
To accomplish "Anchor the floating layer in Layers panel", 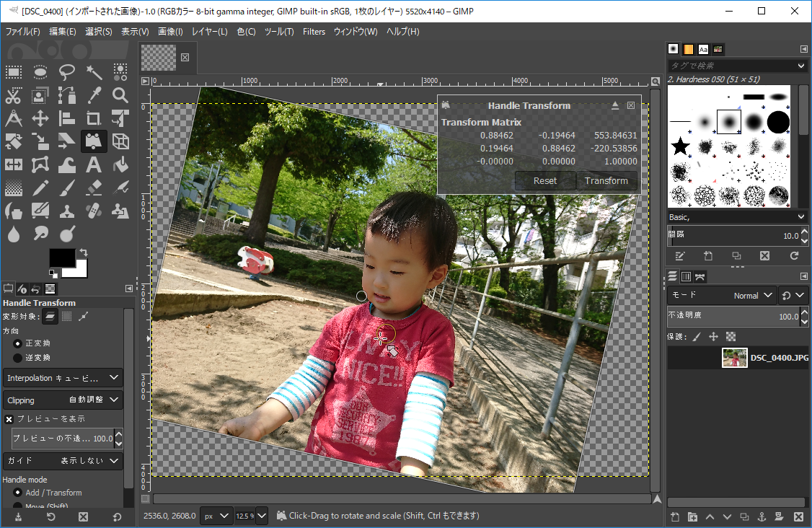I will (762, 516).
